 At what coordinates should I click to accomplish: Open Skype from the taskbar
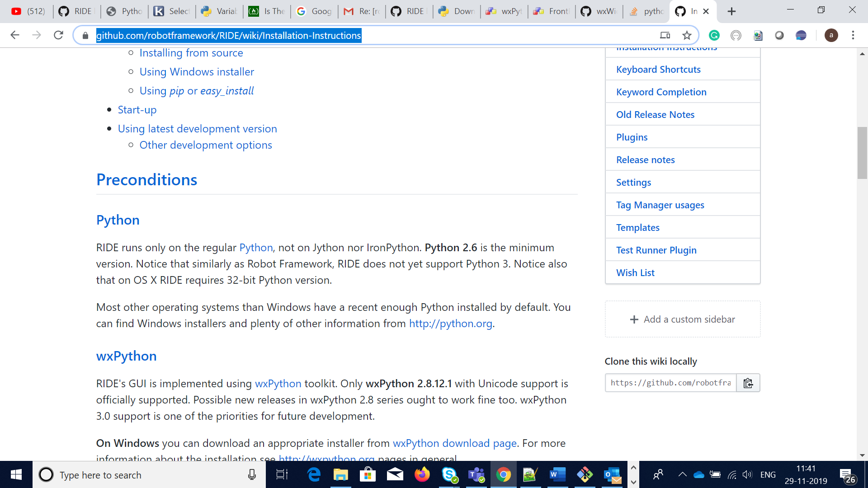[x=449, y=475]
